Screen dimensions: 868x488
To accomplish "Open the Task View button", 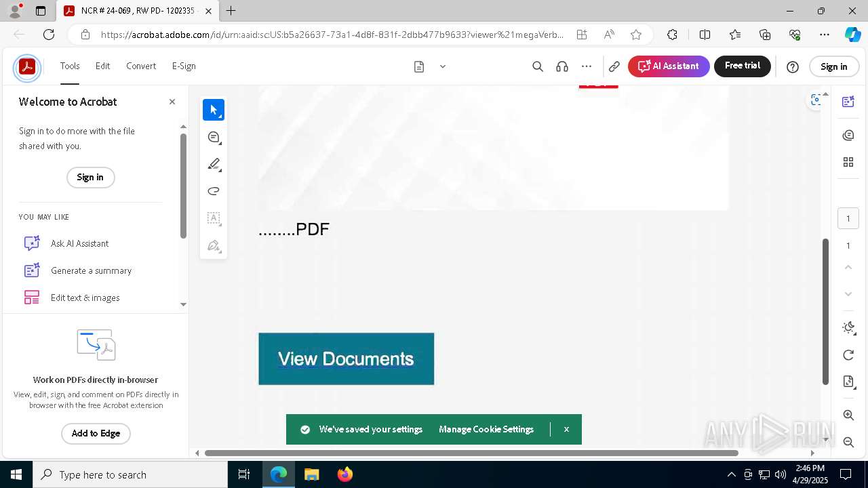I will coord(244,474).
